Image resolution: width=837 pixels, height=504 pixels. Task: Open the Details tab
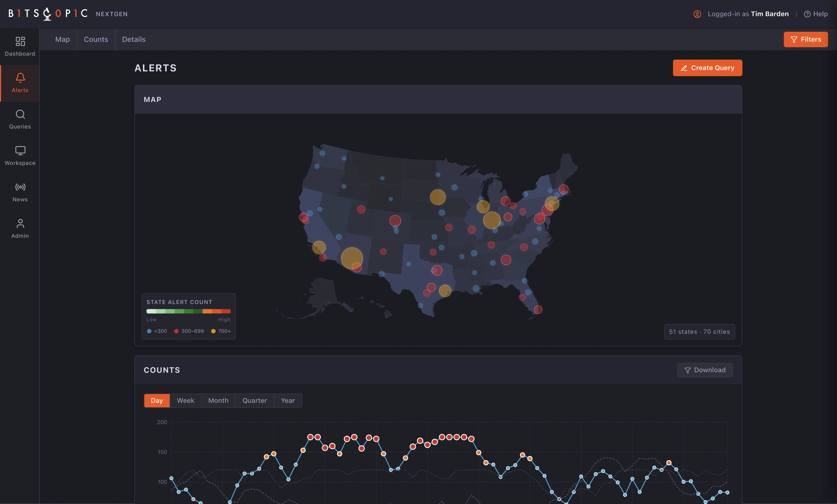134,40
